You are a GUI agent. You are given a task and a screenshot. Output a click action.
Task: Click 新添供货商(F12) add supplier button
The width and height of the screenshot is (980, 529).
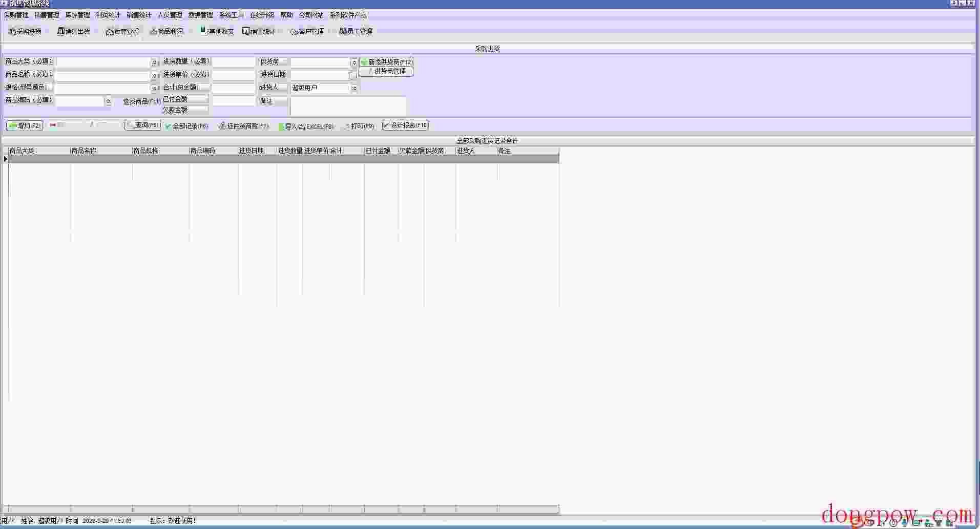386,62
